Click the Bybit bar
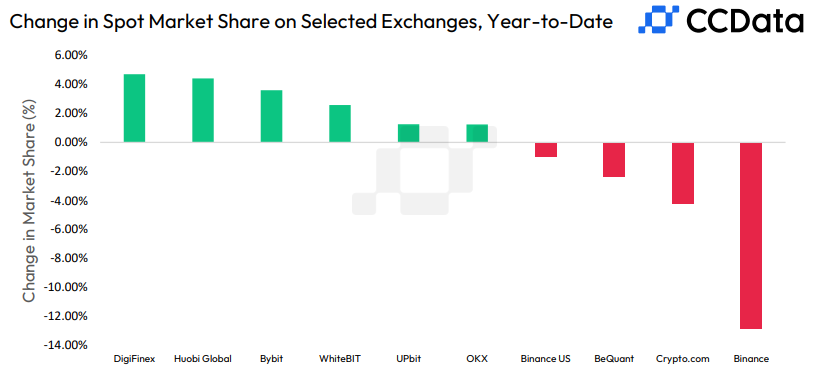Image resolution: width=813 pixels, height=376 pixels. pyautogui.click(x=271, y=116)
